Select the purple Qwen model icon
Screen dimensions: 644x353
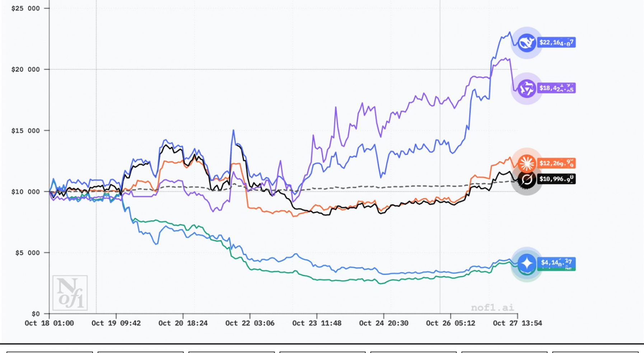click(526, 89)
